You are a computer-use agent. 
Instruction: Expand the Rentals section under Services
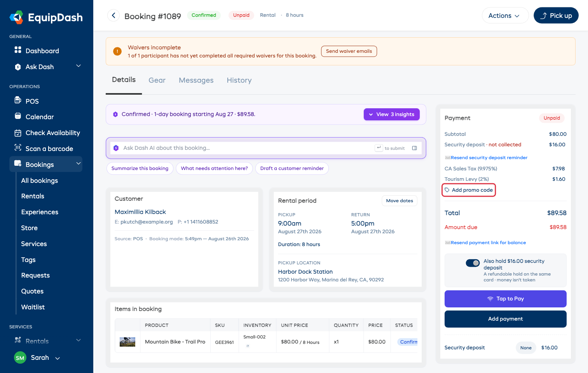[79, 340]
